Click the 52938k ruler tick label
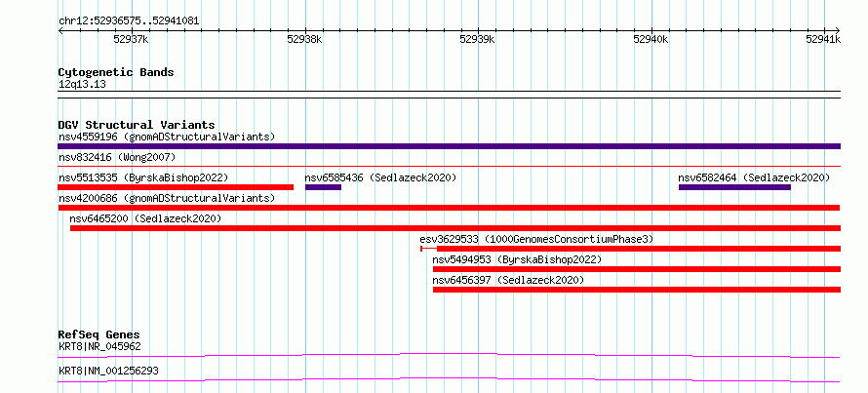 305,39
